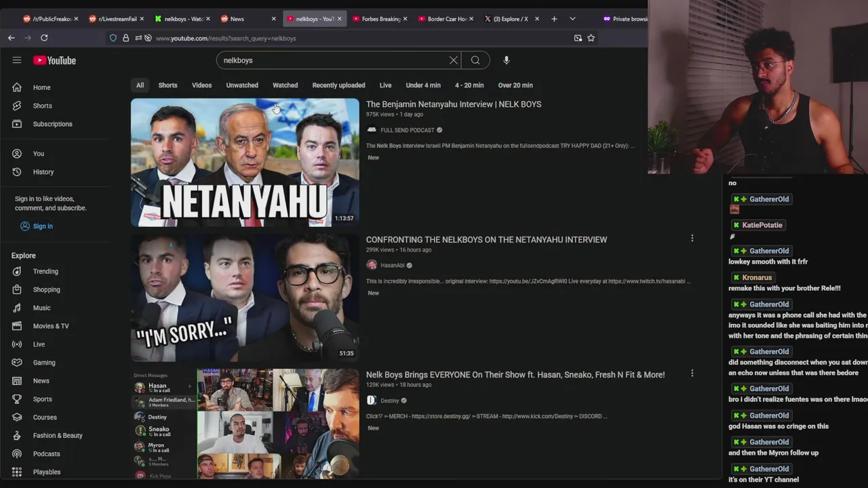Click the padlock site info icon

pos(125,38)
